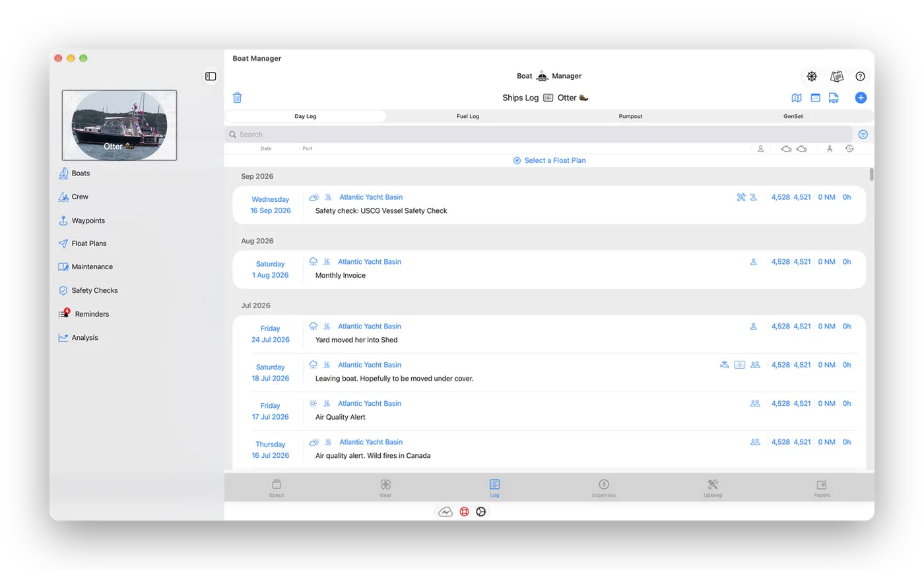Screen dimensions: 924x570
Task: Click the weather icon on 24 Jul entry
Action: pyautogui.click(x=313, y=327)
